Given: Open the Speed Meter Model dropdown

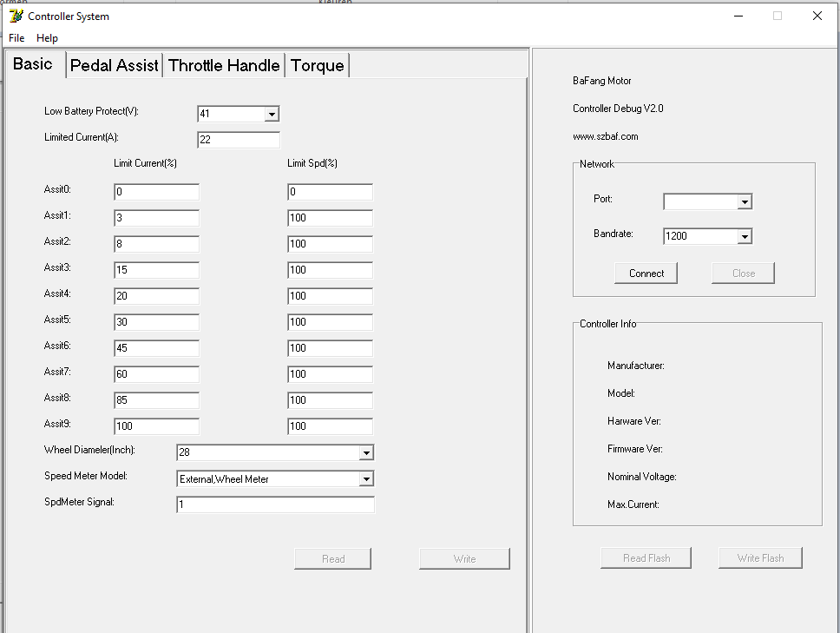Looking at the screenshot, I should [365, 478].
